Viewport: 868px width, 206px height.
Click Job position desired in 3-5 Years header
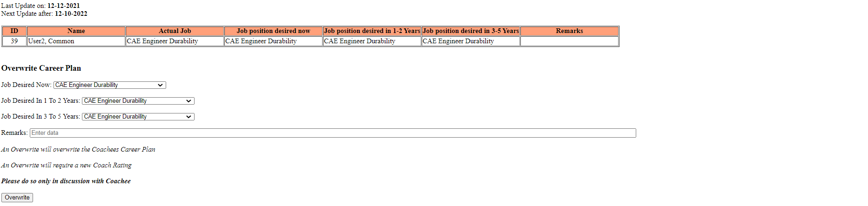[471, 31]
